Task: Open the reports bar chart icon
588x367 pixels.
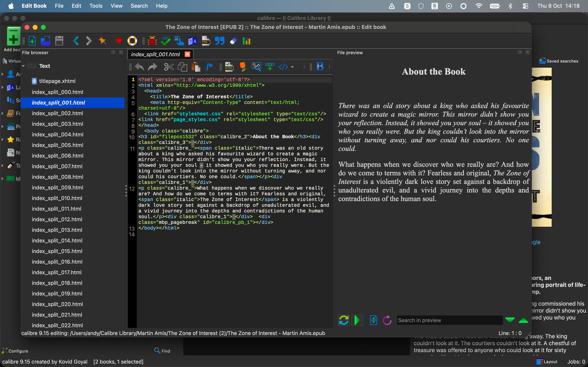Action: tap(247, 41)
